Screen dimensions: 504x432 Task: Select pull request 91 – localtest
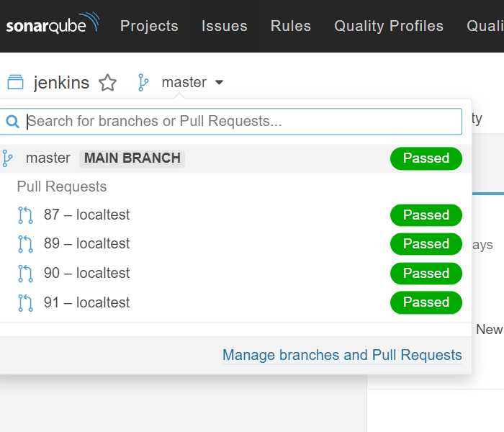pyautogui.click(x=236, y=303)
